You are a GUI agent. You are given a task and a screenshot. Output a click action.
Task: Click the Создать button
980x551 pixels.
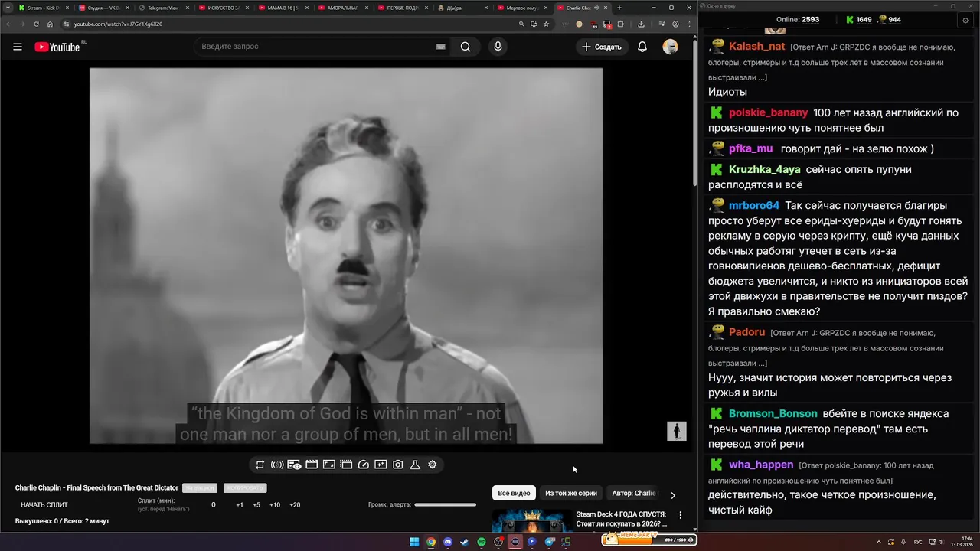click(602, 47)
